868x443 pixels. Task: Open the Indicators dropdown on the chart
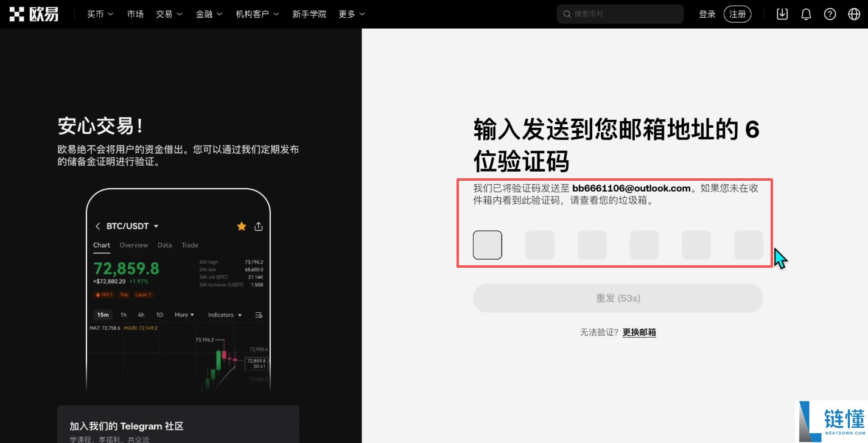(x=223, y=315)
